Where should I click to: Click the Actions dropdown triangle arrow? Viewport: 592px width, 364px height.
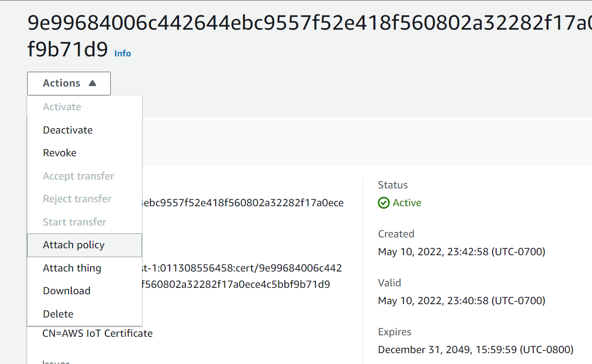point(92,83)
